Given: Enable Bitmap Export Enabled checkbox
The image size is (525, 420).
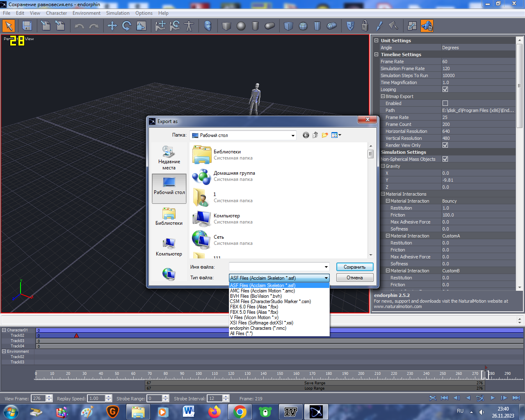Looking at the screenshot, I should click(x=445, y=103).
